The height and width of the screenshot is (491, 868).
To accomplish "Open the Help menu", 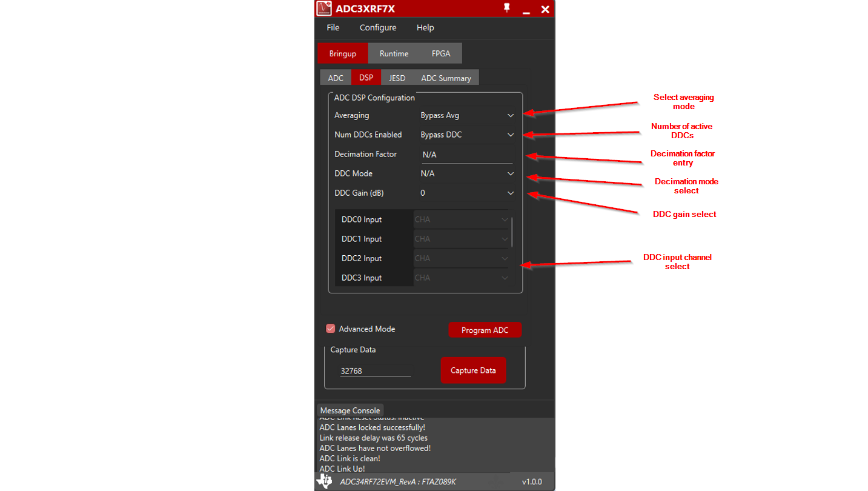I will (425, 27).
